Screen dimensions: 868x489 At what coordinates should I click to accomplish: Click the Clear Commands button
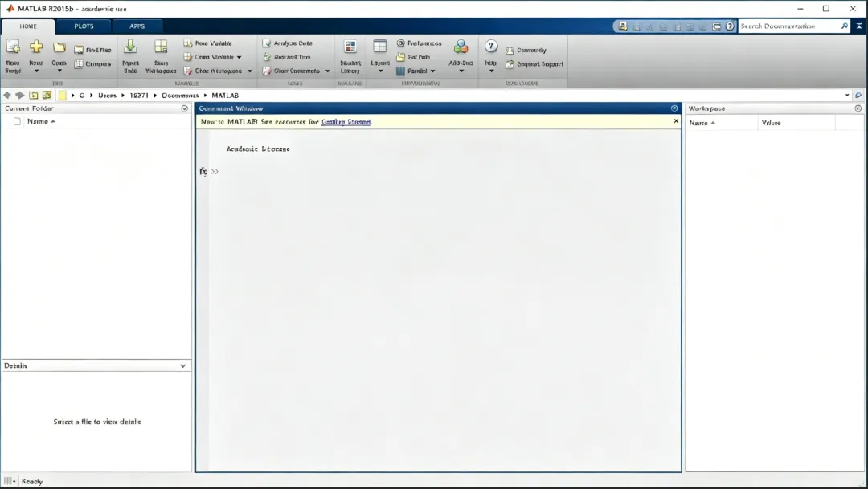pos(291,71)
